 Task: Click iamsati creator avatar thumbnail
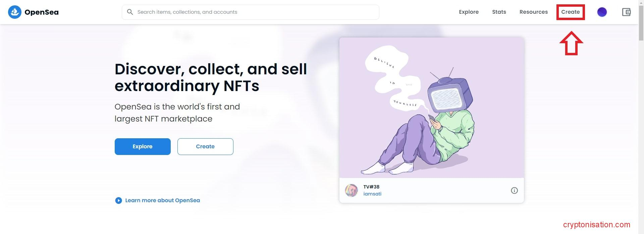tap(352, 190)
